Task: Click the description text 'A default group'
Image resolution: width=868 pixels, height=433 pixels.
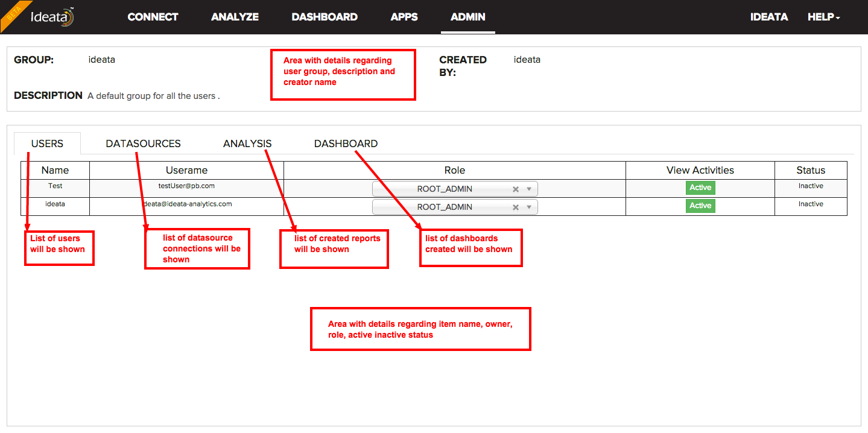Action: (x=154, y=96)
